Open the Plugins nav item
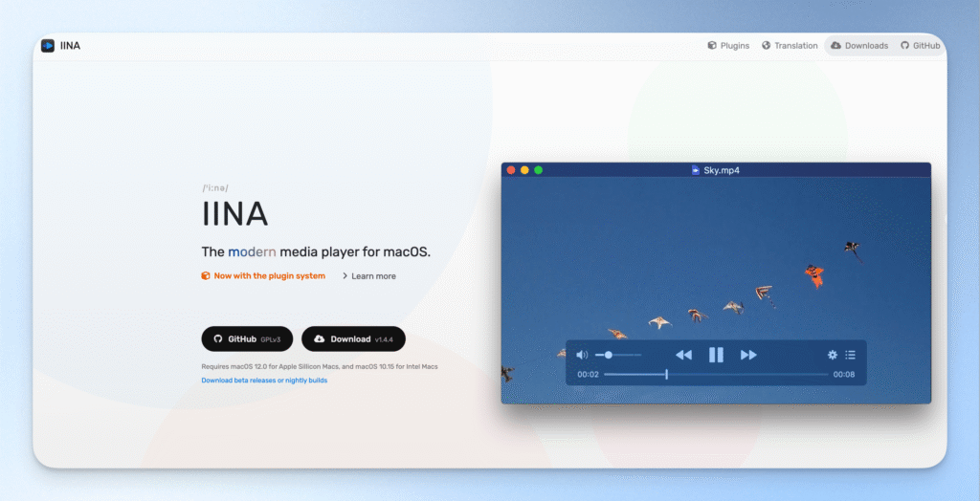Screen dimensions: 980x501 tap(728, 46)
